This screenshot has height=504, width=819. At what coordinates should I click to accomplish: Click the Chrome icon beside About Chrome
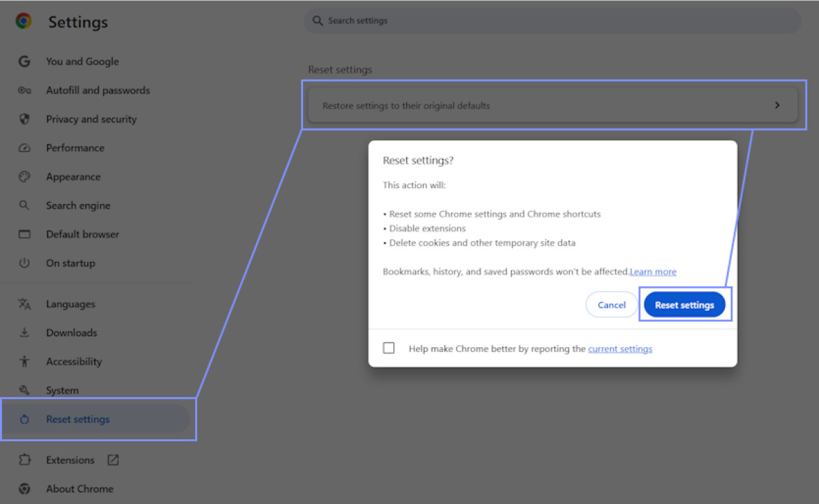[25, 488]
